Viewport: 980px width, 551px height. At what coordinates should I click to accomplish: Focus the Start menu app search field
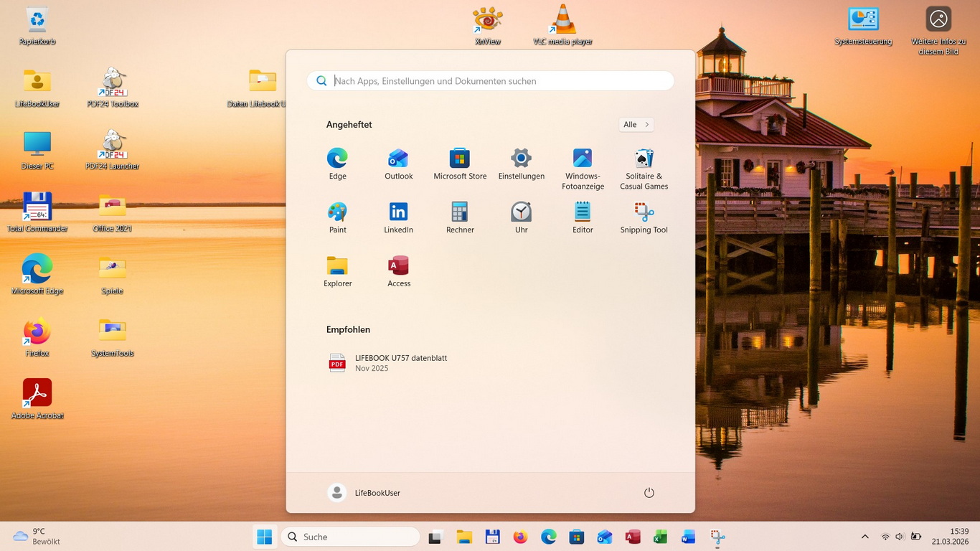click(x=495, y=81)
